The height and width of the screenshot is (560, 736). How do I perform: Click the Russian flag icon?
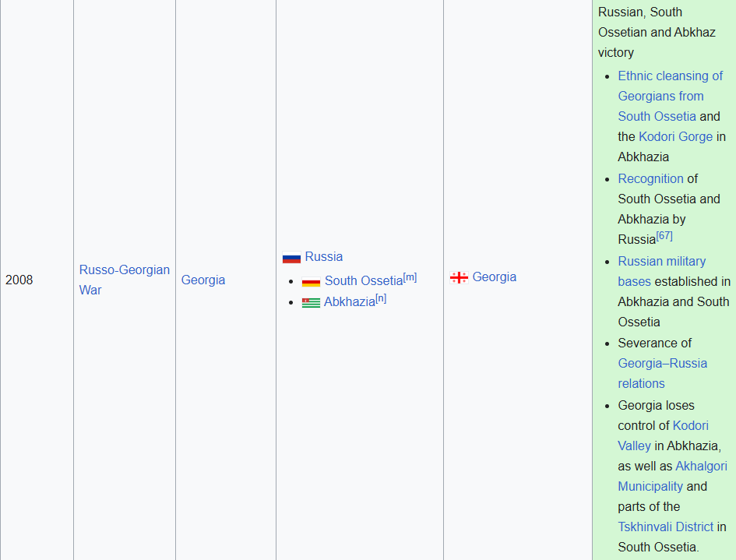click(291, 258)
